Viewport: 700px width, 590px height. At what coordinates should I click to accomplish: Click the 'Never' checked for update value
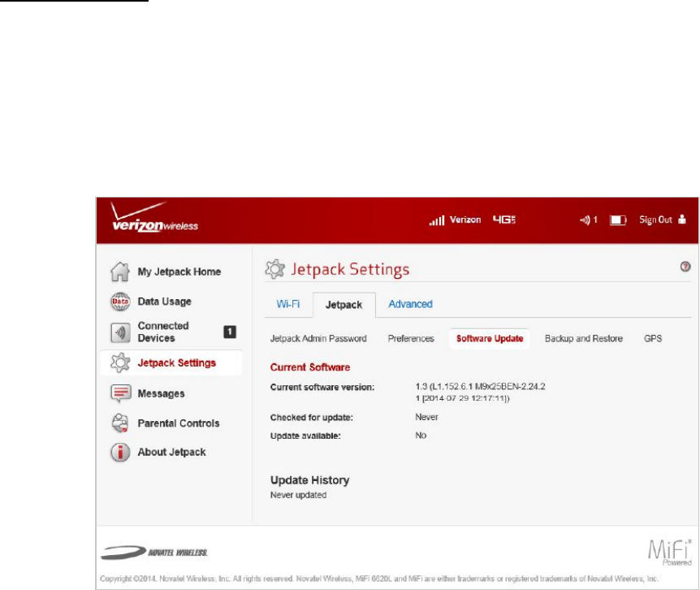pyautogui.click(x=426, y=417)
